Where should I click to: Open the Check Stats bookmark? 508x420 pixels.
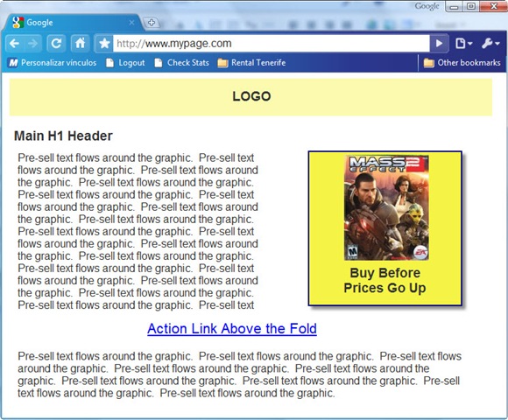pyautogui.click(x=182, y=63)
